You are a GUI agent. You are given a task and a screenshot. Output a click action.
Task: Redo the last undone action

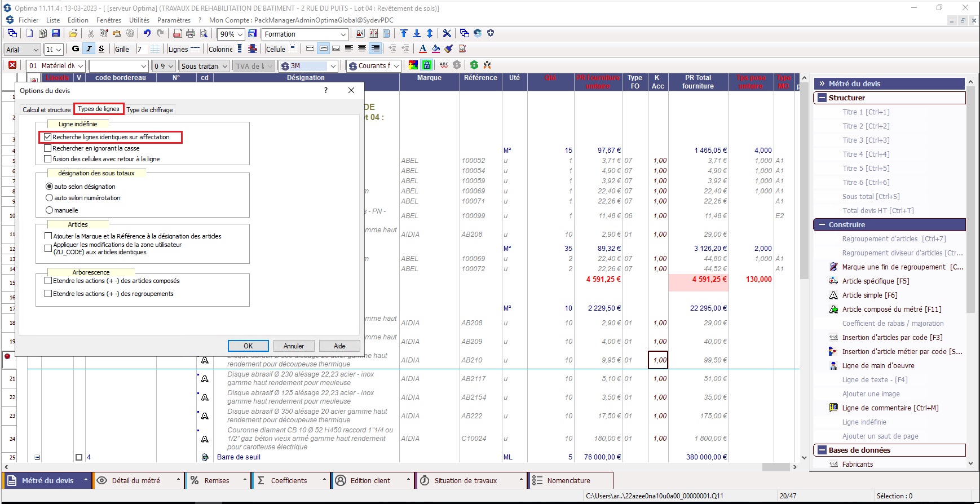click(x=160, y=33)
